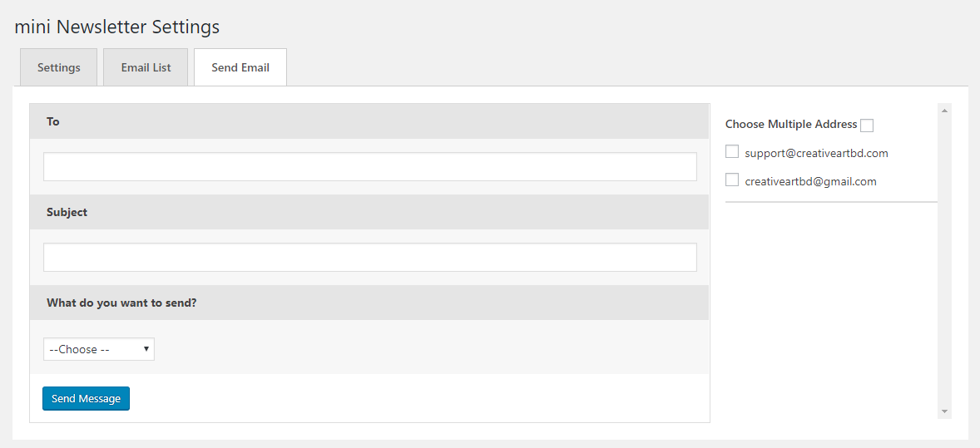This screenshot has width=980, height=448.
Task: Click into the Subject text field
Action: coord(369,258)
